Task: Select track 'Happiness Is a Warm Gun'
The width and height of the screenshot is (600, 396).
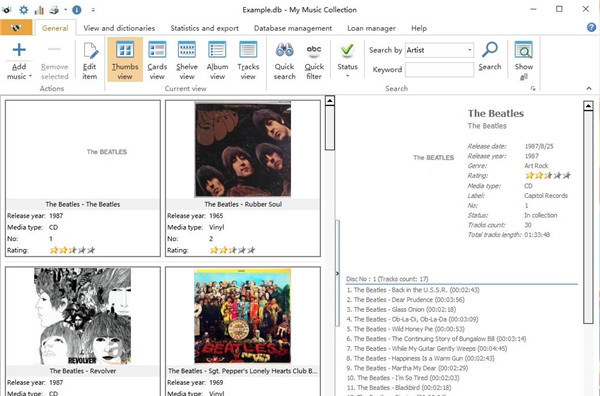Action: coord(420,359)
